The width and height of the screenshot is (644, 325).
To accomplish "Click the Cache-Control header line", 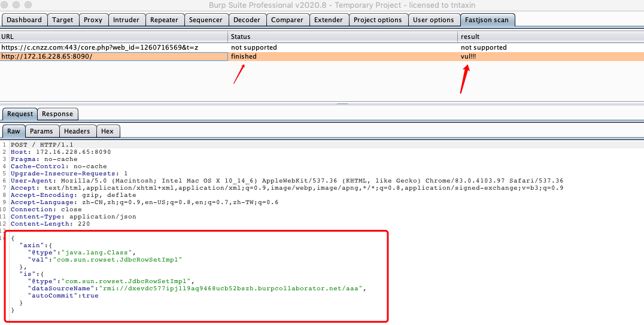I will pos(59,166).
